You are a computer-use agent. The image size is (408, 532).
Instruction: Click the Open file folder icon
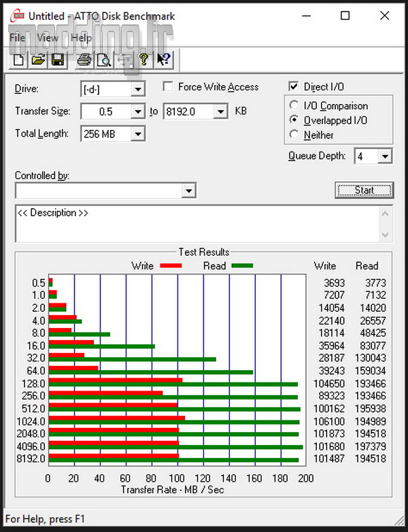click(38, 60)
